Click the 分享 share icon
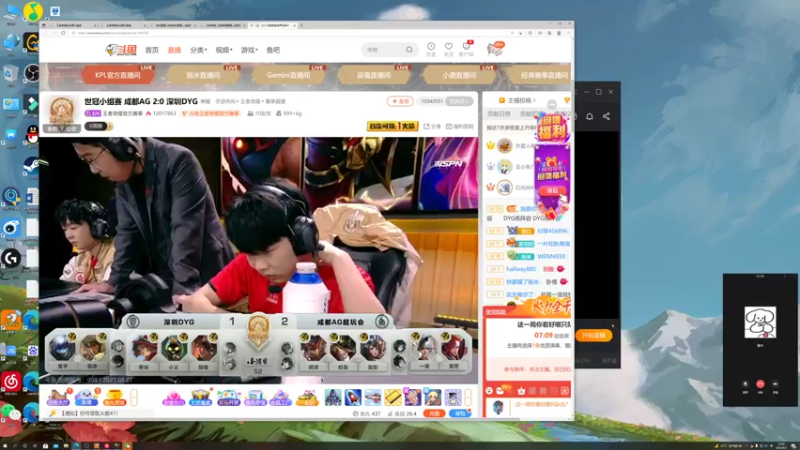Viewport: 800px width, 450px height. tap(432, 126)
